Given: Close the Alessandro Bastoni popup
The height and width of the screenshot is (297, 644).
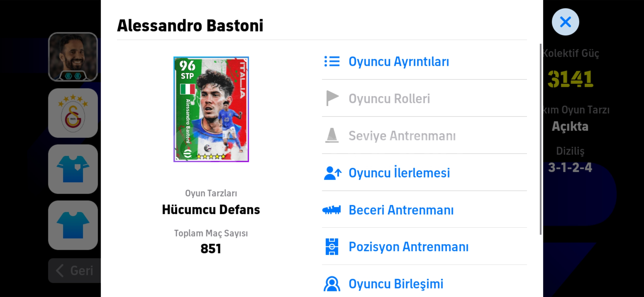Looking at the screenshot, I should point(565,22).
